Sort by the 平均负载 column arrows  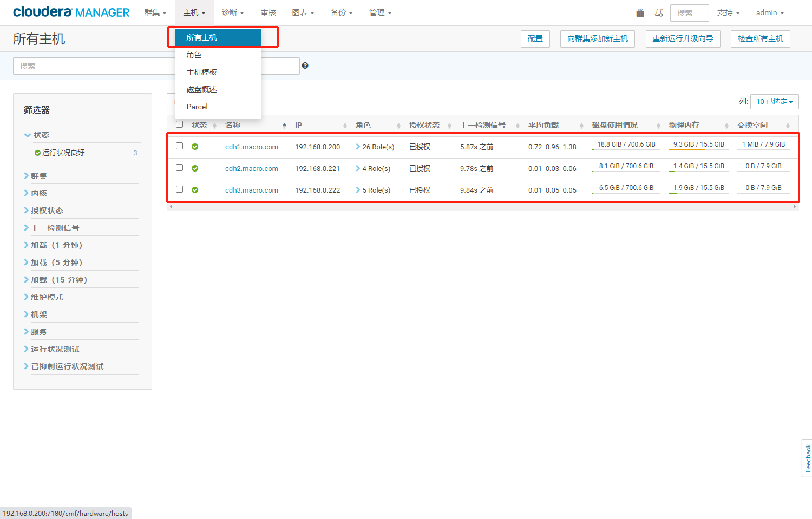(x=581, y=126)
